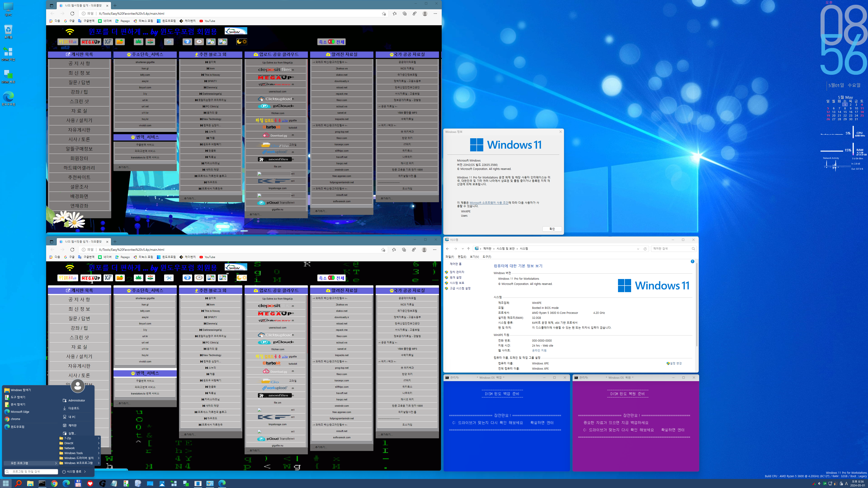Open Settings and more (…) in top Edge window

pos(435,14)
